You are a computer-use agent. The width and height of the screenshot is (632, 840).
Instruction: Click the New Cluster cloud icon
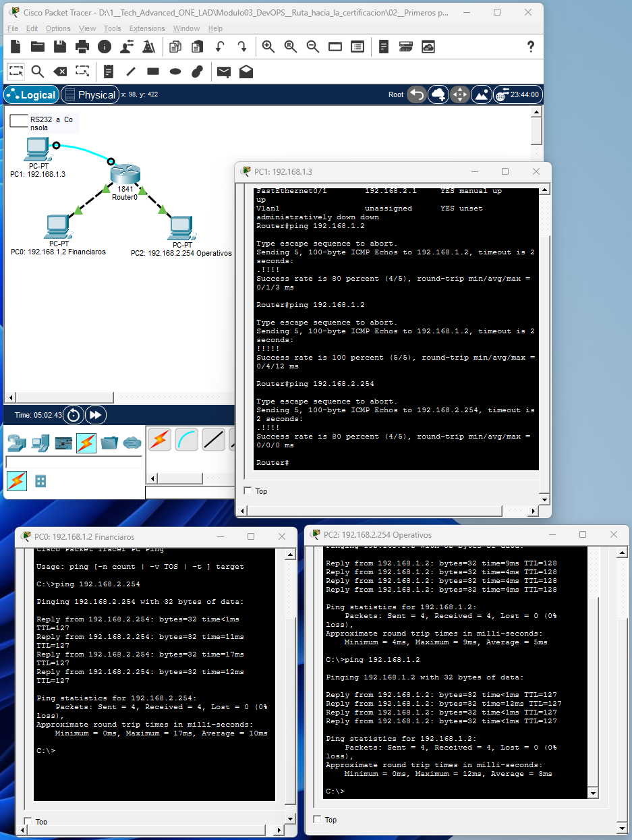438,95
